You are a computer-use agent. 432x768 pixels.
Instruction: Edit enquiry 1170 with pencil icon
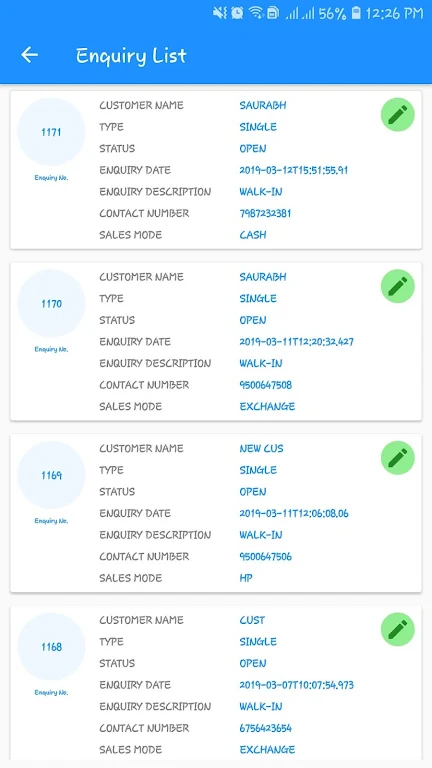pos(398,286)
